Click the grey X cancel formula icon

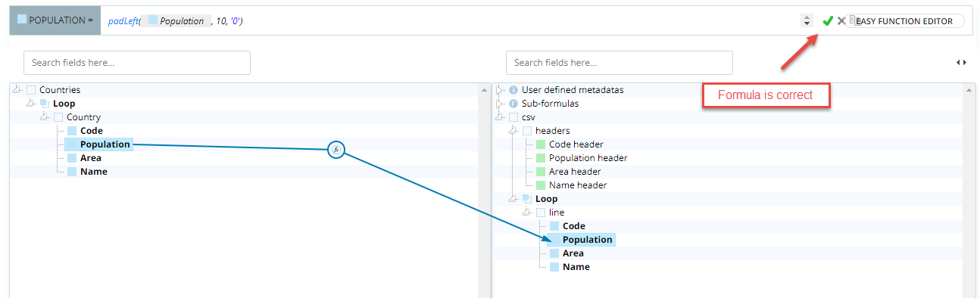click(x=841, y=20)
